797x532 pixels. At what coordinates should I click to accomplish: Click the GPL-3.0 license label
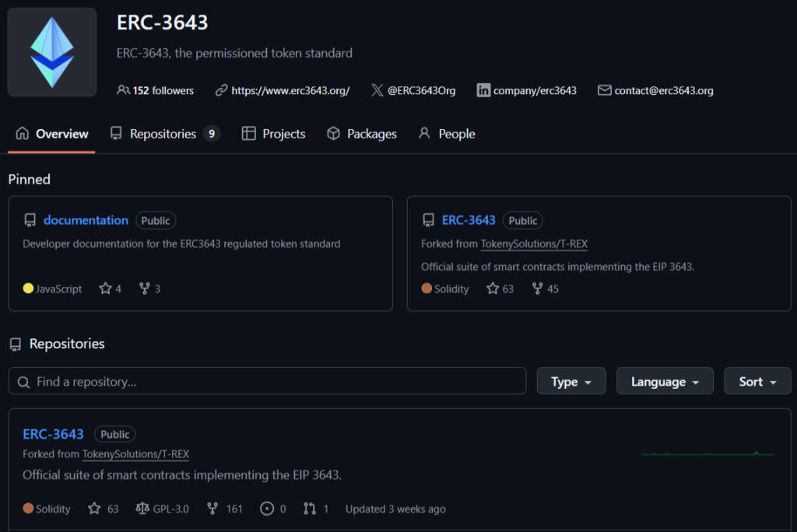pos(162,509)
